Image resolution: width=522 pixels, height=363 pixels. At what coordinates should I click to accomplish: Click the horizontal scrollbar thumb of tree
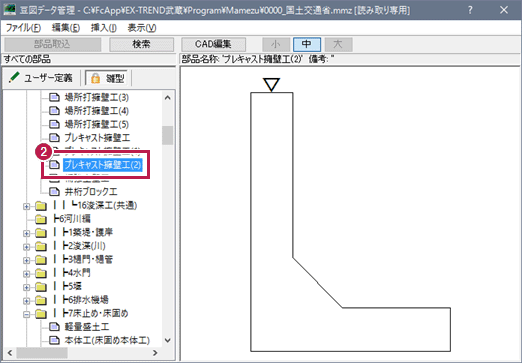(x=42, y=352)
